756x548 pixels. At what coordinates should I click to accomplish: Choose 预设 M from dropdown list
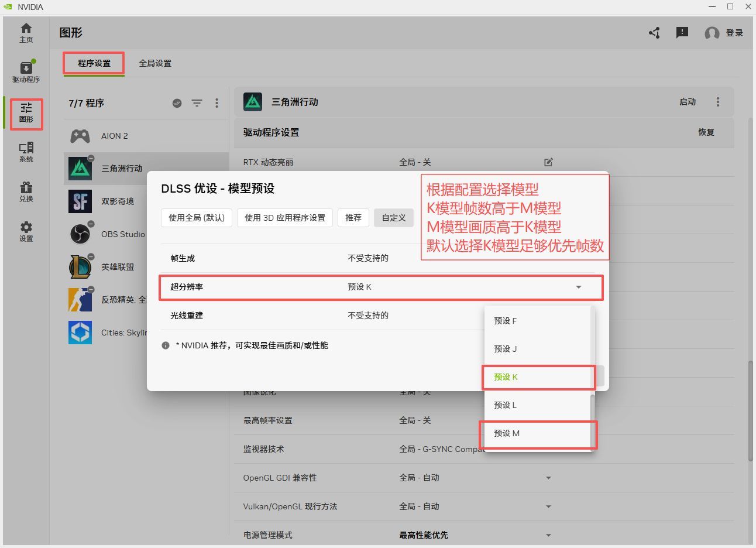(537, 433)
